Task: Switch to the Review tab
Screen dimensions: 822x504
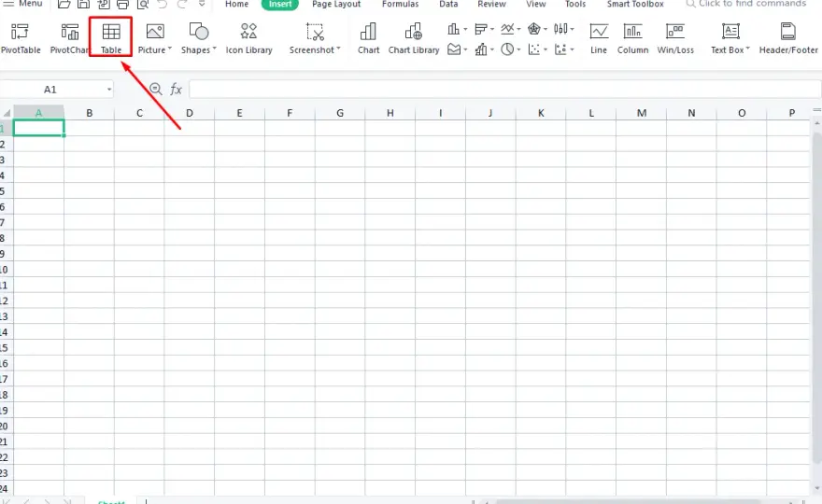Action: coord(491,4)
